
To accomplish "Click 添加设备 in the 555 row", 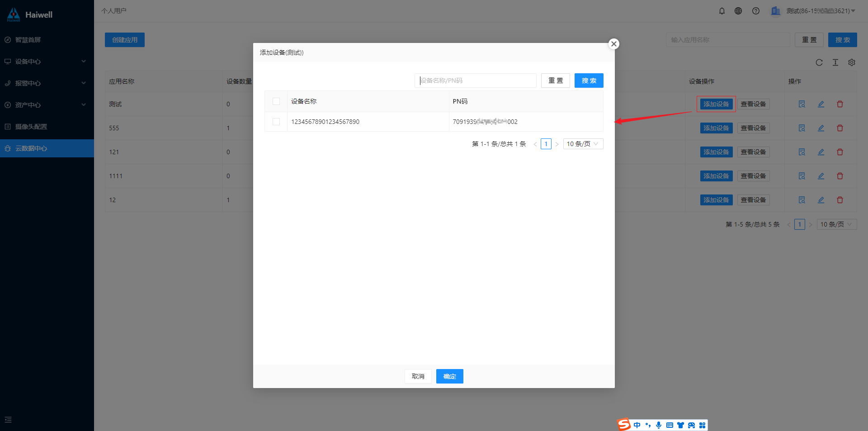I will click(x=717, y=128).
